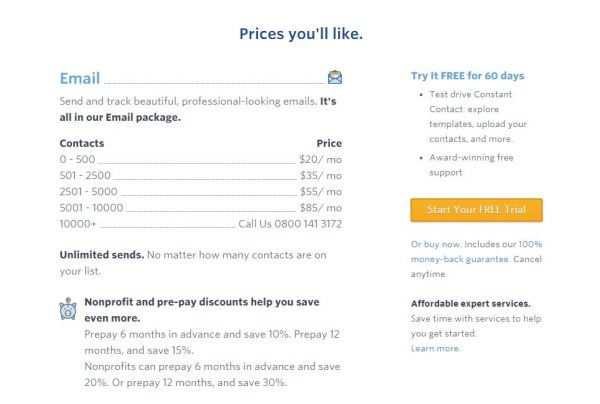Image resolution: width=600 pixels, height=404 pixels.
Task: Click the $85/ mo price
Action: point(321,207)
